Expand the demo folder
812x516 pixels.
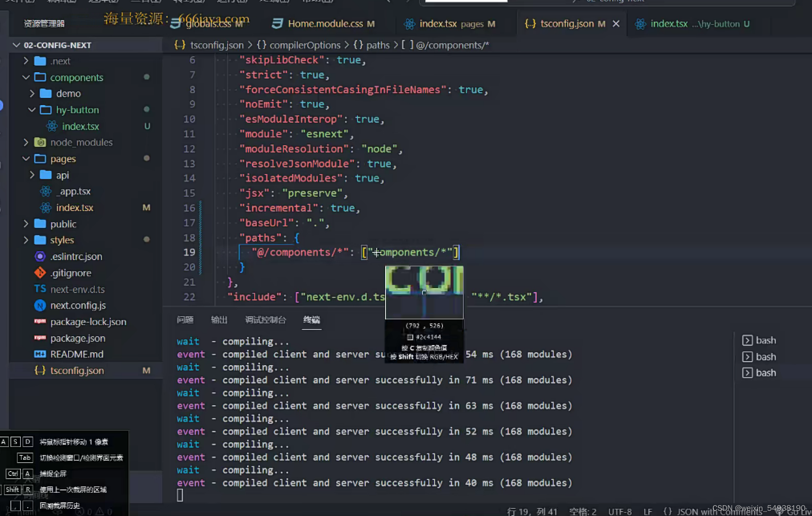(x=32, y=93)
